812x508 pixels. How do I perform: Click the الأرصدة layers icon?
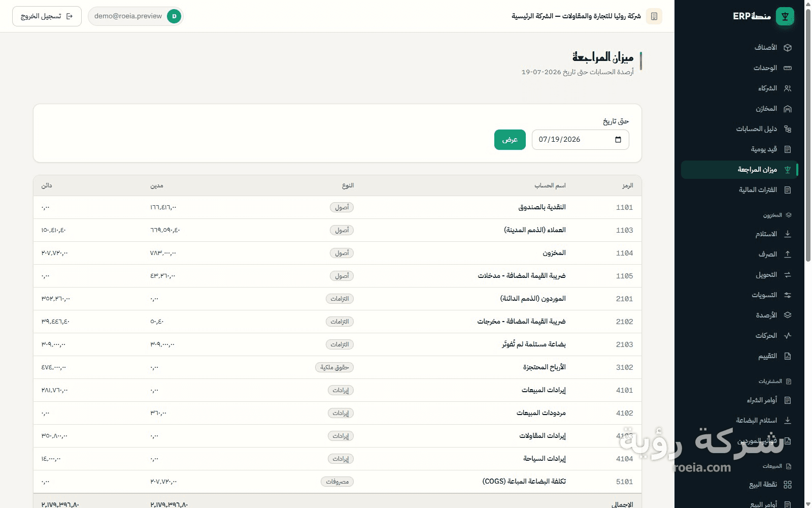coord(788,315)
